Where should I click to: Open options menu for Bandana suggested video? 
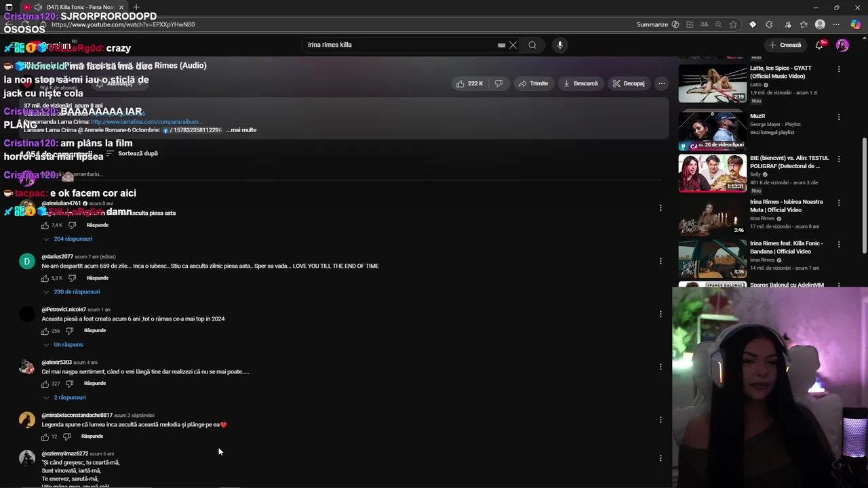[839, 244]
